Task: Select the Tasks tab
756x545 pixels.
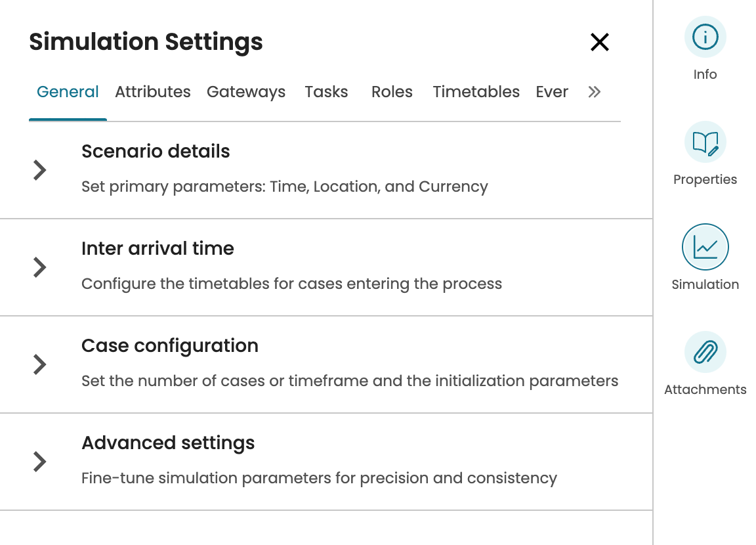Action: [x=326, y=92]
